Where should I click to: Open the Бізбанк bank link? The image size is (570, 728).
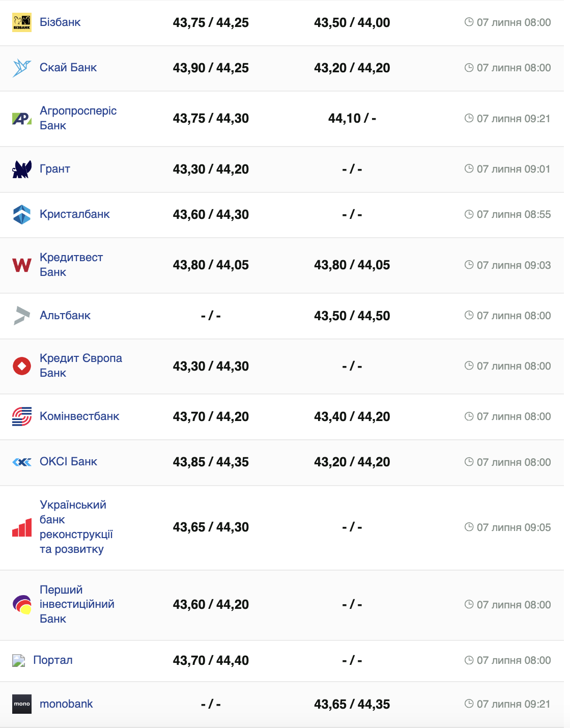(x=60, y=22)
